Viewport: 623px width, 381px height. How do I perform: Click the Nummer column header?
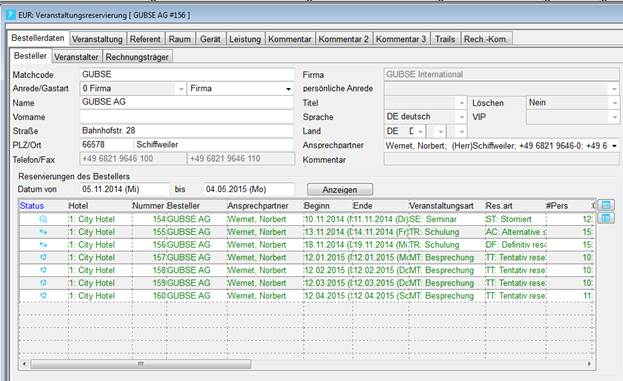tap(148, 206)
